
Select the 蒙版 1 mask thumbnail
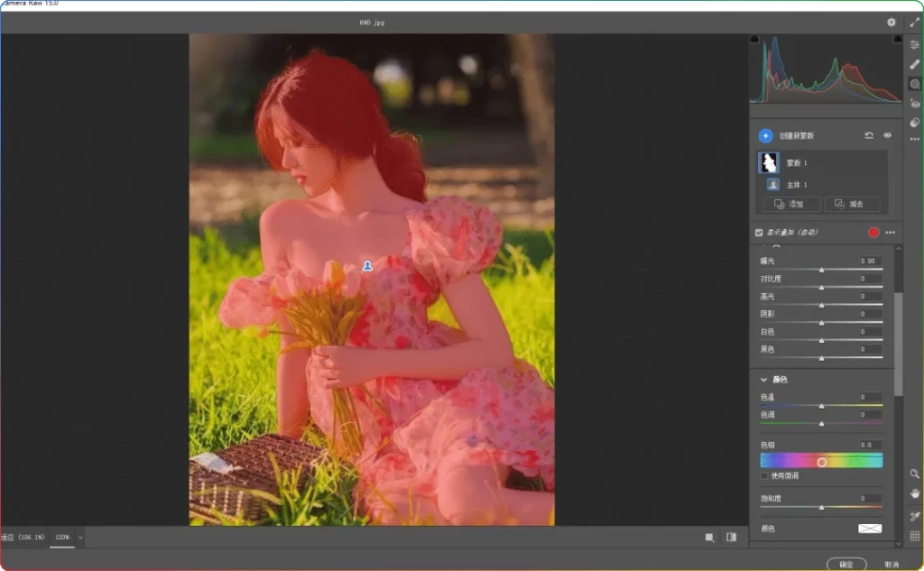click(769, 162)
